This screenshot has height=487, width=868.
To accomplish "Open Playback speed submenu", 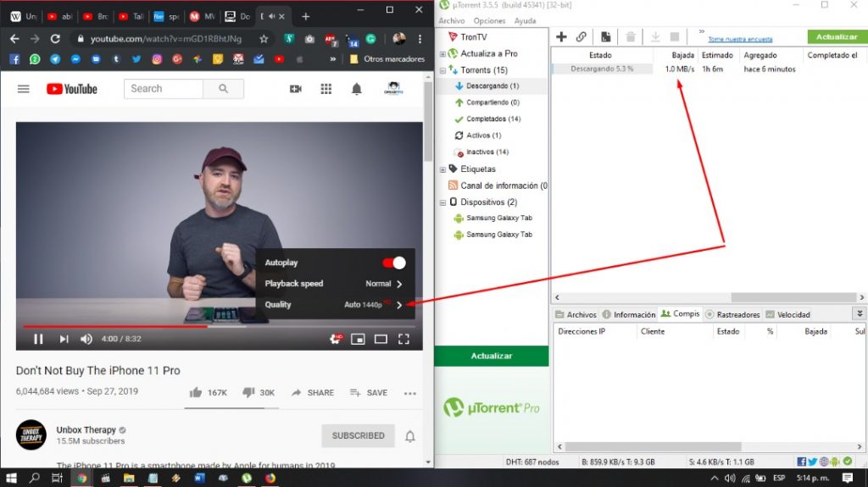I will [x=334, y=284].
